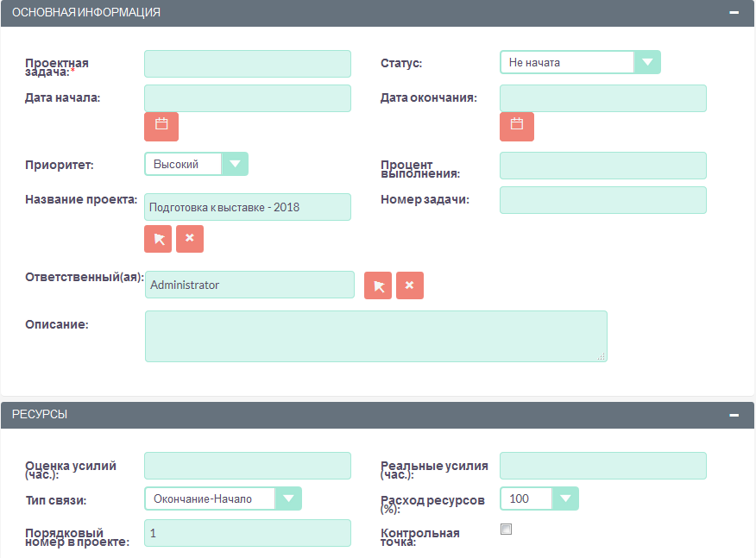Clear the Ответственный(ая) field with X icon

click(410, 285)
